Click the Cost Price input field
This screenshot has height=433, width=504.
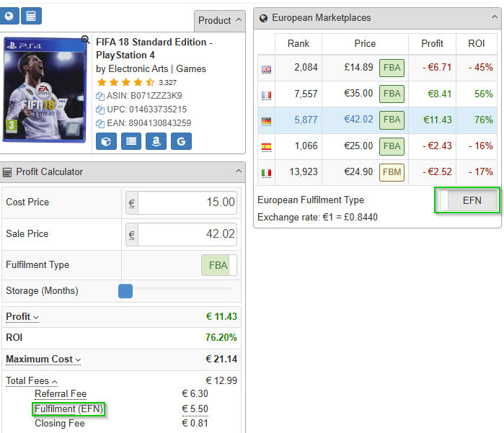coord(187,202)
